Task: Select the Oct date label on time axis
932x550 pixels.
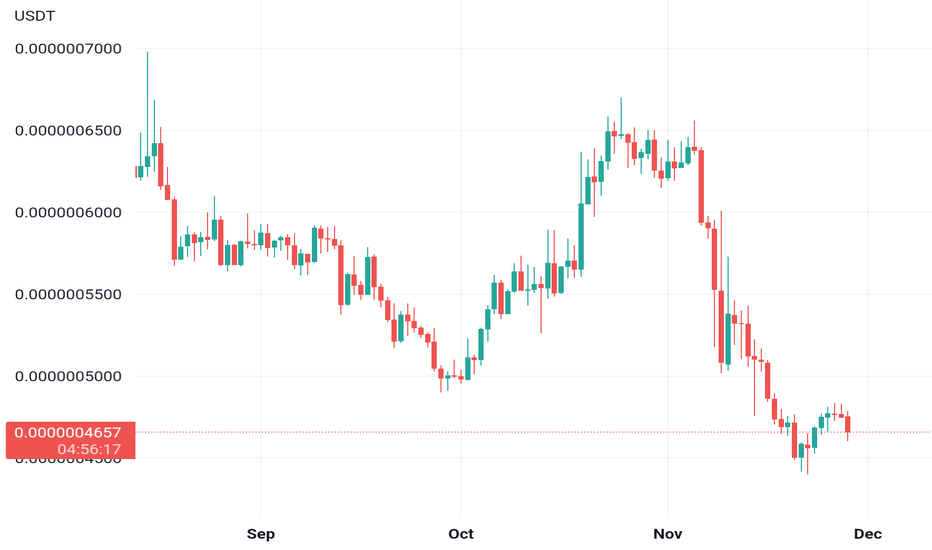Action: tap(461, 534)
